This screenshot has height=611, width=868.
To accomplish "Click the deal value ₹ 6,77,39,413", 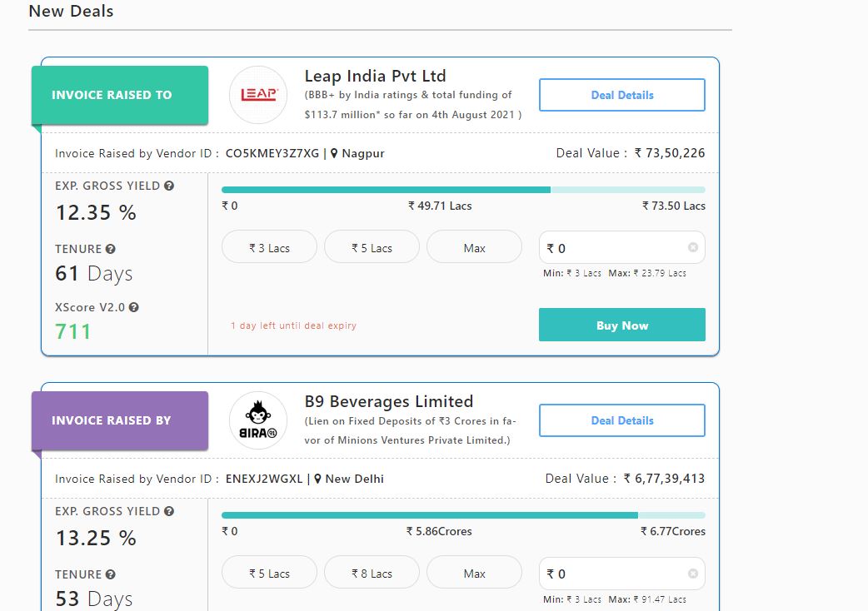I will point(664,479).
